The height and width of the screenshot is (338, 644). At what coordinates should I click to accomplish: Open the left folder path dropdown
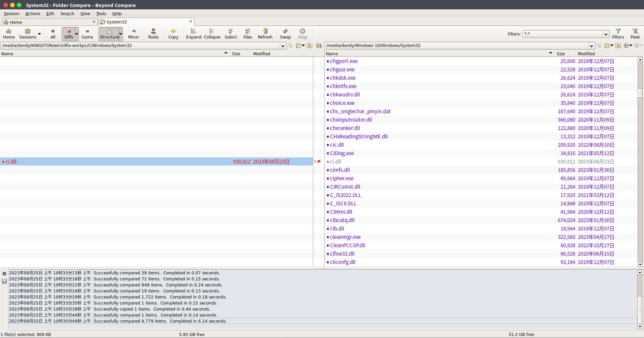[x=283, y=46]
